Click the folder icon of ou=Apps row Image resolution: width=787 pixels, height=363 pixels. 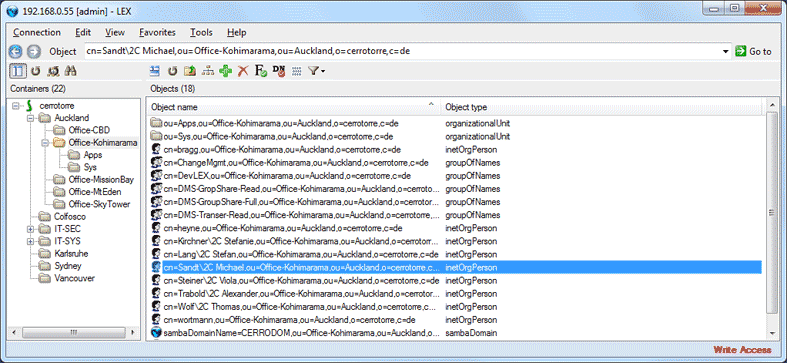156,123
